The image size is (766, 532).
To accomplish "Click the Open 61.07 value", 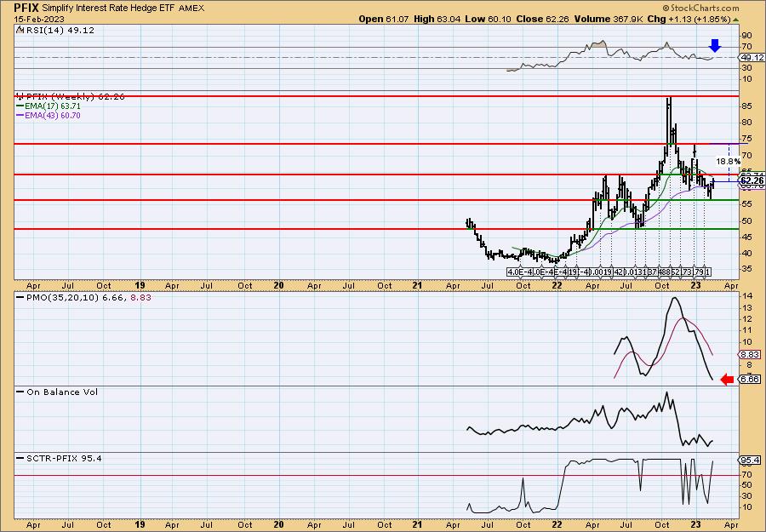I will tap(385, 19).
